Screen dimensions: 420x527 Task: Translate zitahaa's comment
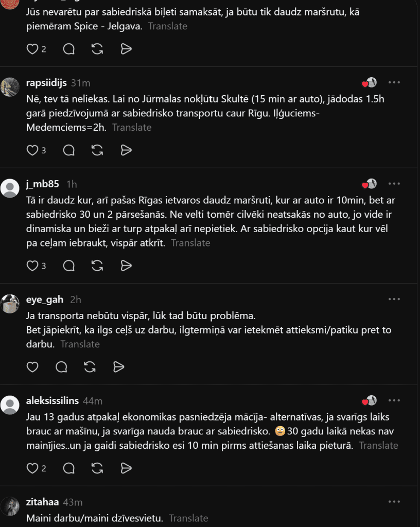188,518
